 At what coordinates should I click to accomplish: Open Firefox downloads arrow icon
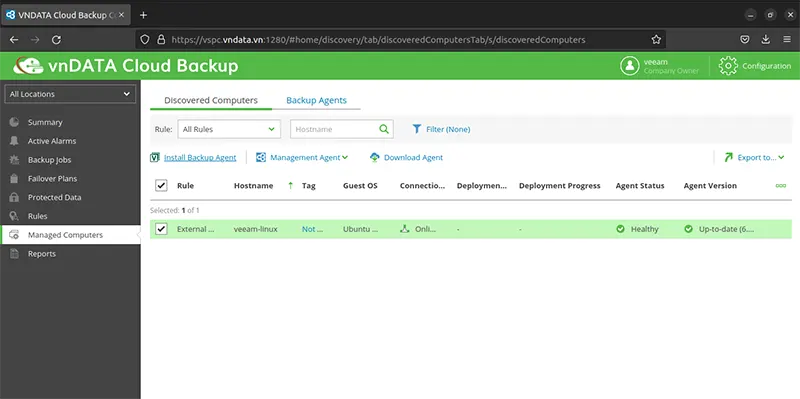[x=765, y=40]
